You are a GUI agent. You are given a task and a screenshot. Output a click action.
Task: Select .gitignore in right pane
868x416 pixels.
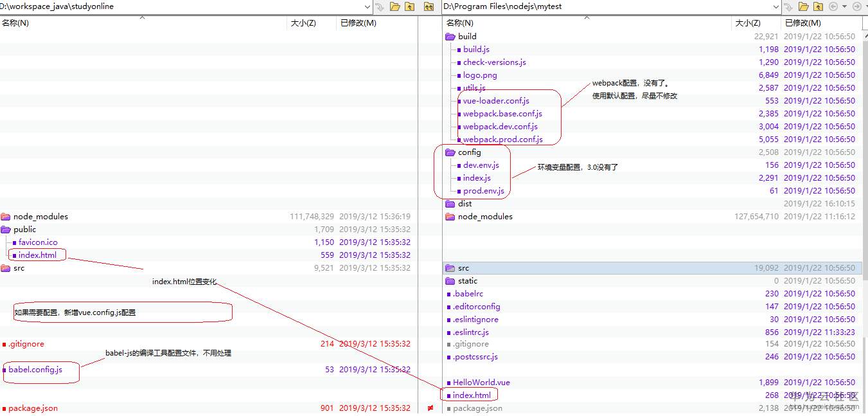(470, 344)
